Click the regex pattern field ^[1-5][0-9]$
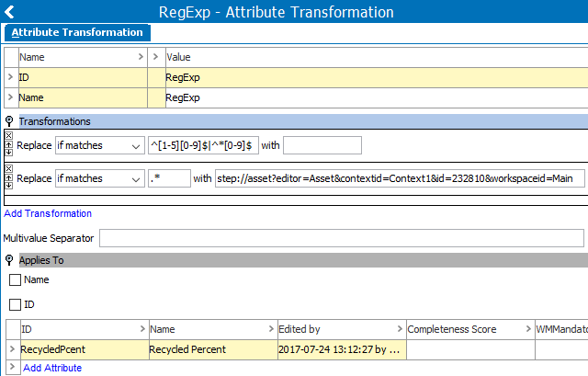This screenshot has height=376, width=588. (x=202, y=145)
